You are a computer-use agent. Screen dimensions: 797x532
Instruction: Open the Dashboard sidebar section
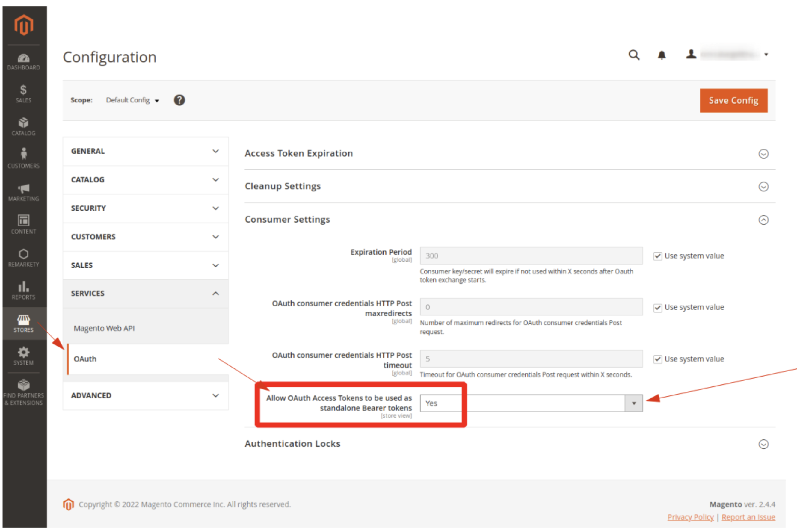point(23,62)
